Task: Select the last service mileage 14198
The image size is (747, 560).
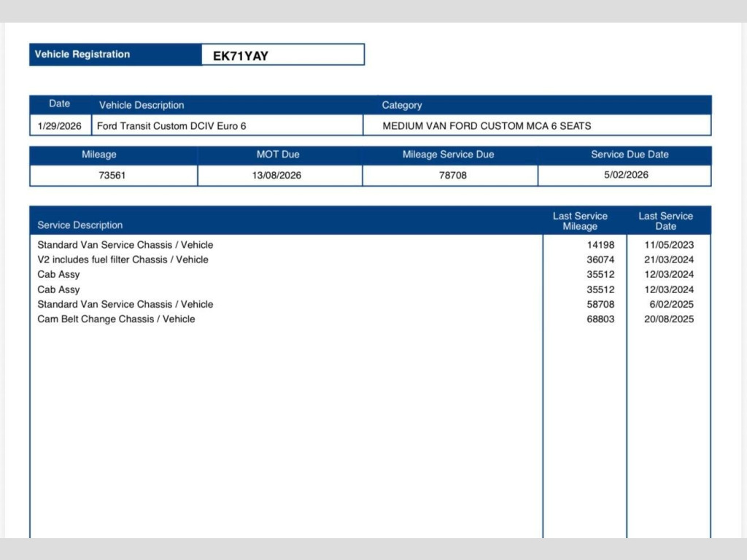Action: coord(600,245)
